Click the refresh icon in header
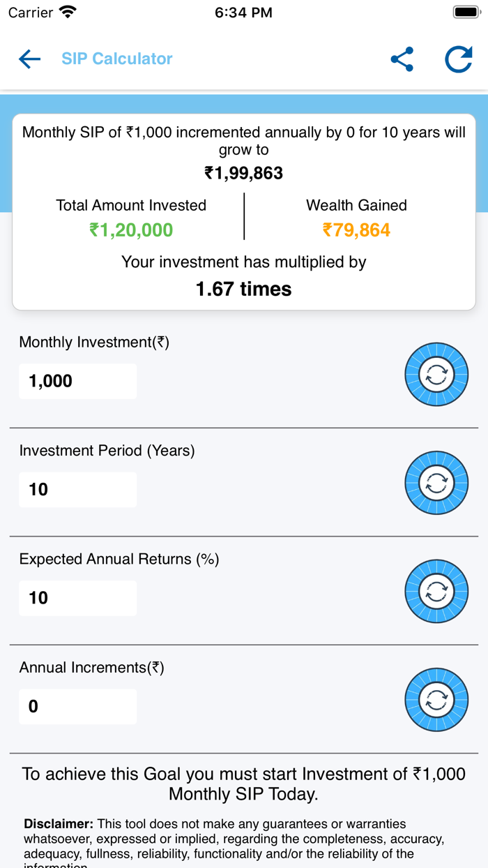 click(458, 59)
